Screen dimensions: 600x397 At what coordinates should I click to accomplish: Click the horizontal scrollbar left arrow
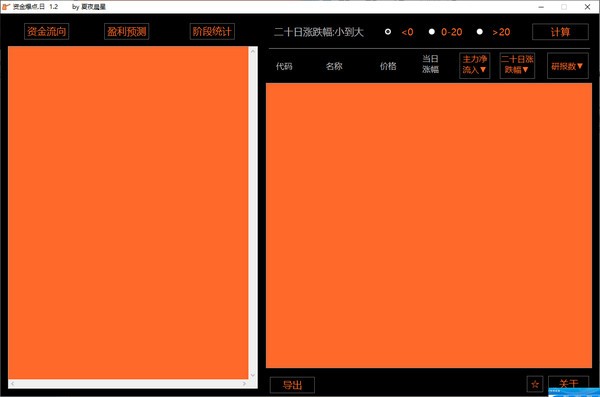pos(12,384)
